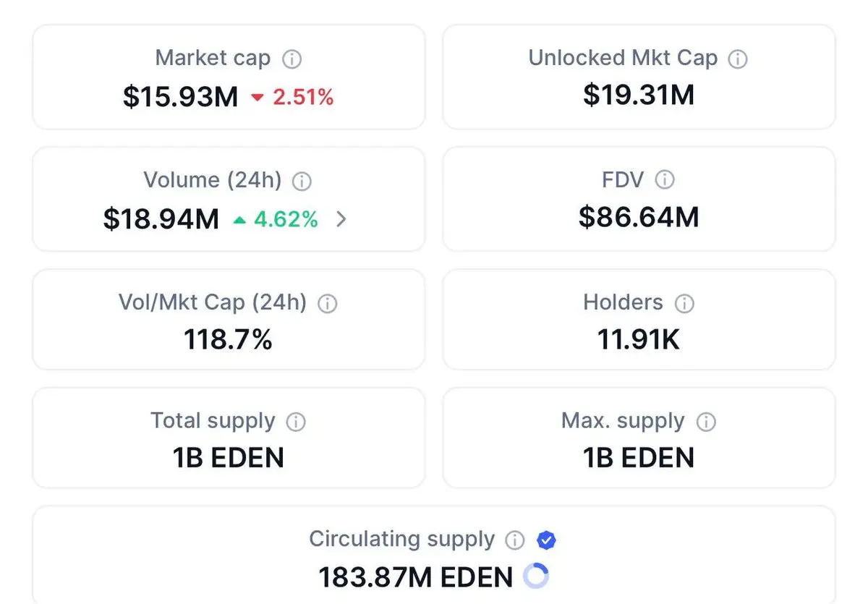Click the info icon beside Market cap

pos(292,59)
